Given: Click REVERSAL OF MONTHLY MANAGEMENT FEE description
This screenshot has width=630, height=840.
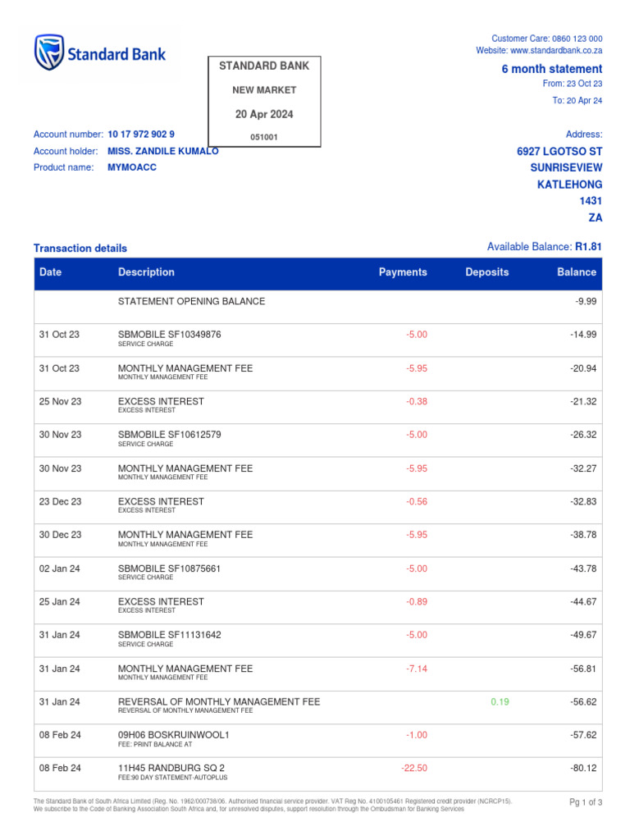Looking at the screenshot, I should pyautogui.click(x=219, y=702).
